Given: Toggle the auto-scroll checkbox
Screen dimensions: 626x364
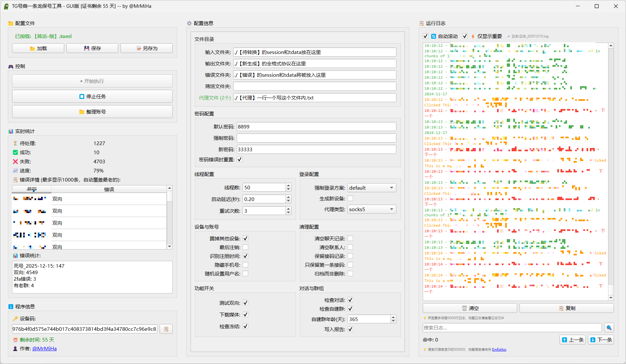Looking at the screenshot, I should [x=425, y=36].
